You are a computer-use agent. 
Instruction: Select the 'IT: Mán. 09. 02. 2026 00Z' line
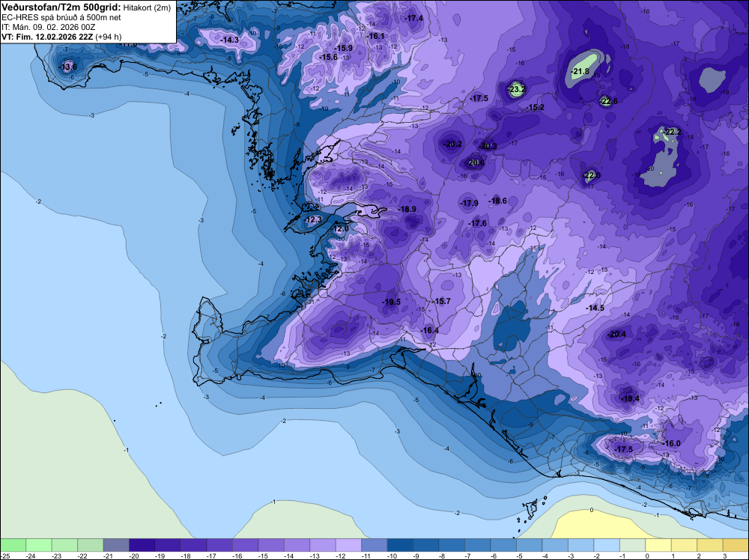click(x=48, y=27)
